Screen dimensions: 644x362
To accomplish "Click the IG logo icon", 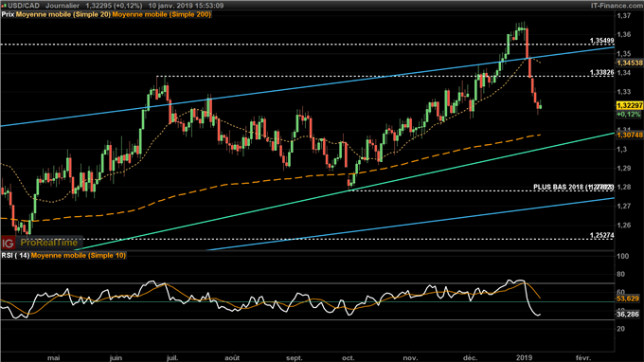I will 8,244.
